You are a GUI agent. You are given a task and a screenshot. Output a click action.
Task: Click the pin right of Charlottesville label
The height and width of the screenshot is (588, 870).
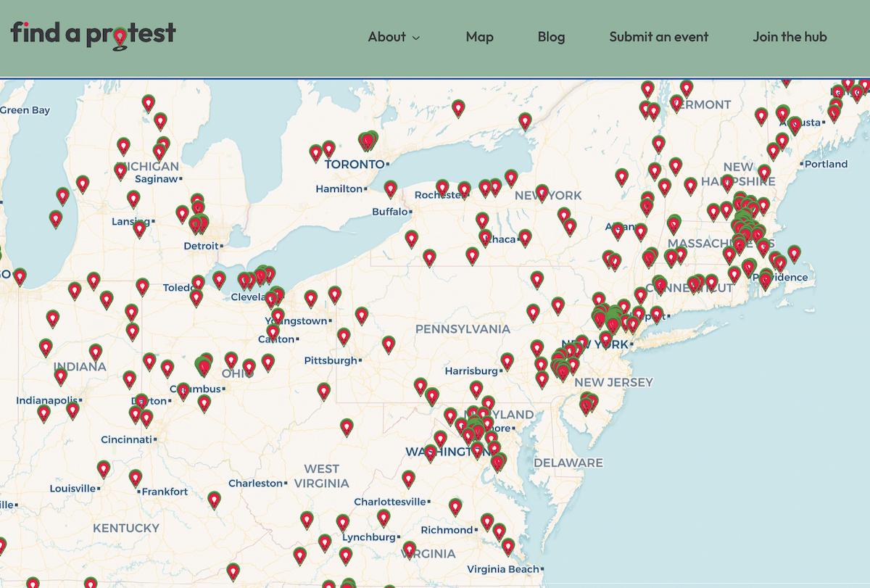[455, 506]
